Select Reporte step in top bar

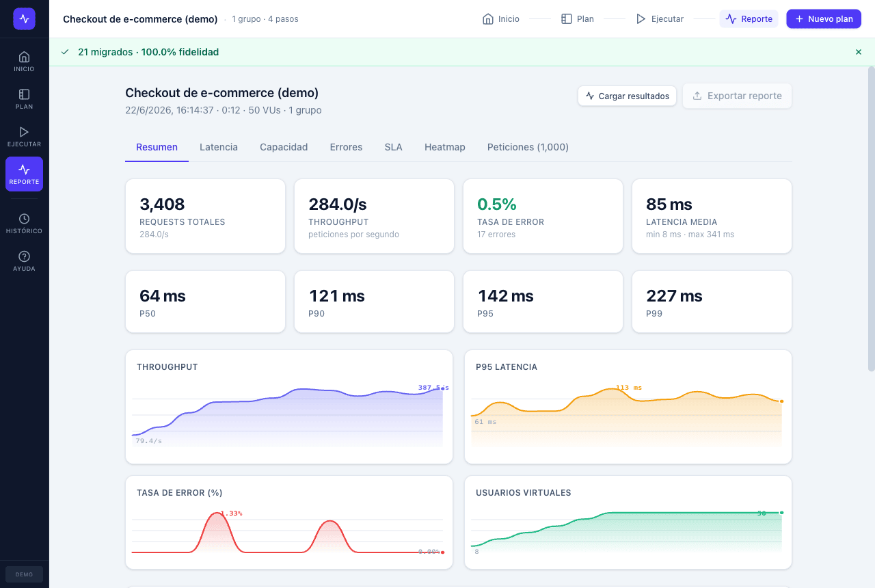pos(749,19)
